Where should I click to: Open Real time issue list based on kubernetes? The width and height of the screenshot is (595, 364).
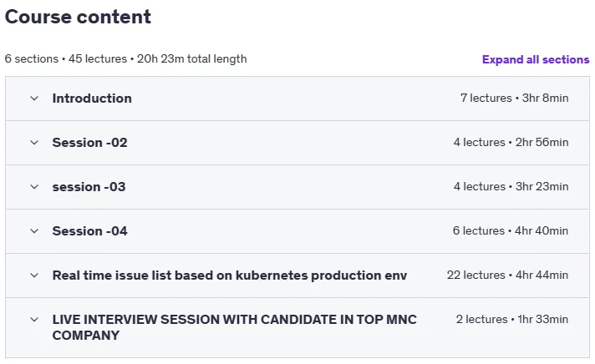pyautogui.click(x=230, y=276)
